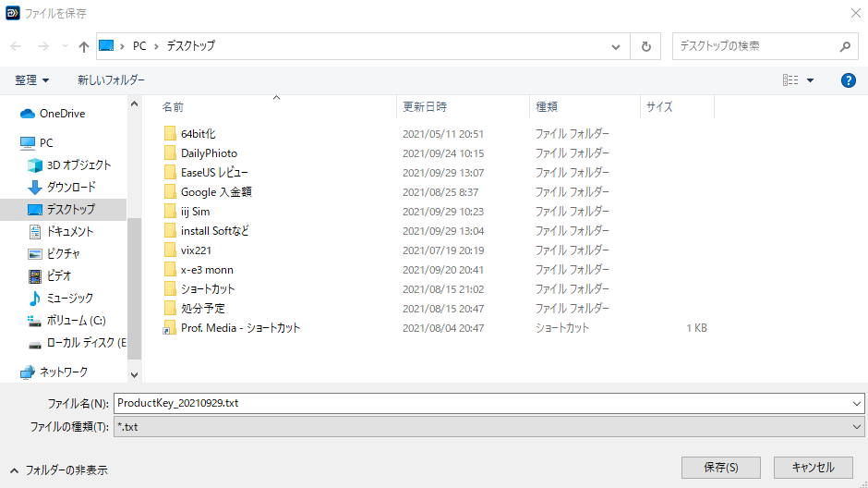The image size is (868, 488).
Task: Sort by 種類 column header
Action: click(x=547, y=107)
